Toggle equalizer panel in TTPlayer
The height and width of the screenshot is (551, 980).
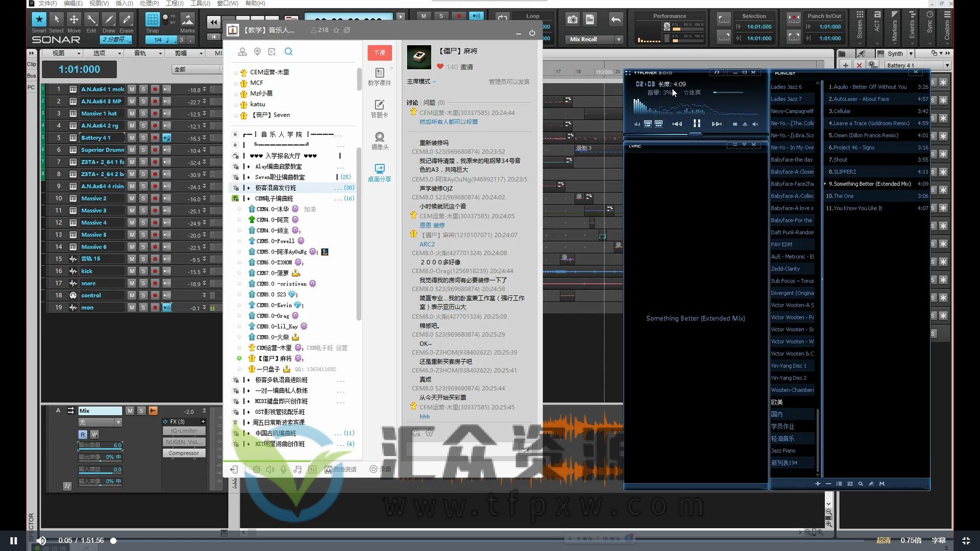coord(637,124)
